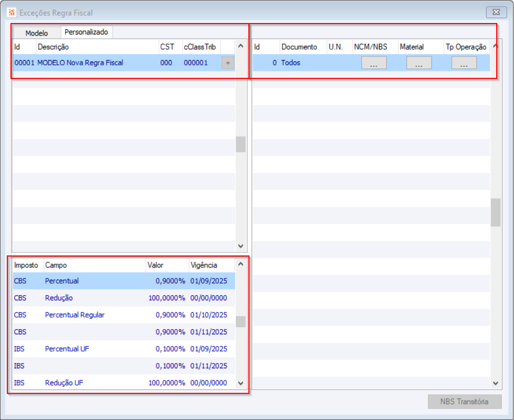Select the CBS Percentual Regular row
514x420 pixels.
click(124, 315)
